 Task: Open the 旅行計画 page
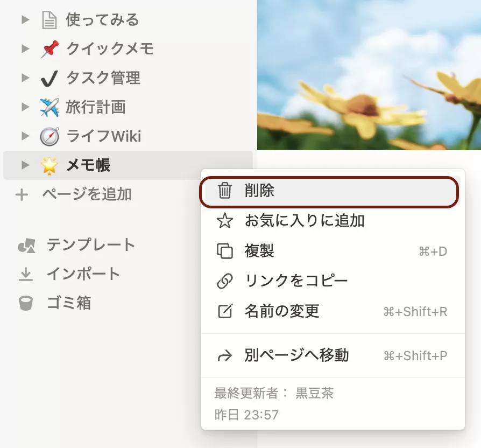[x=95, y=107]
